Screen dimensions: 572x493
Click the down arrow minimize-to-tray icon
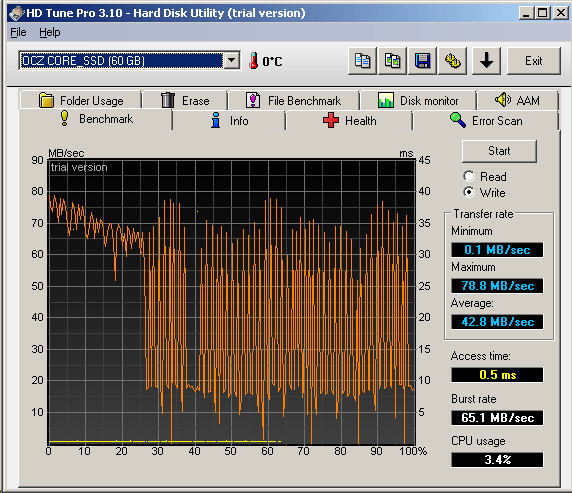[x=486, y=61]
